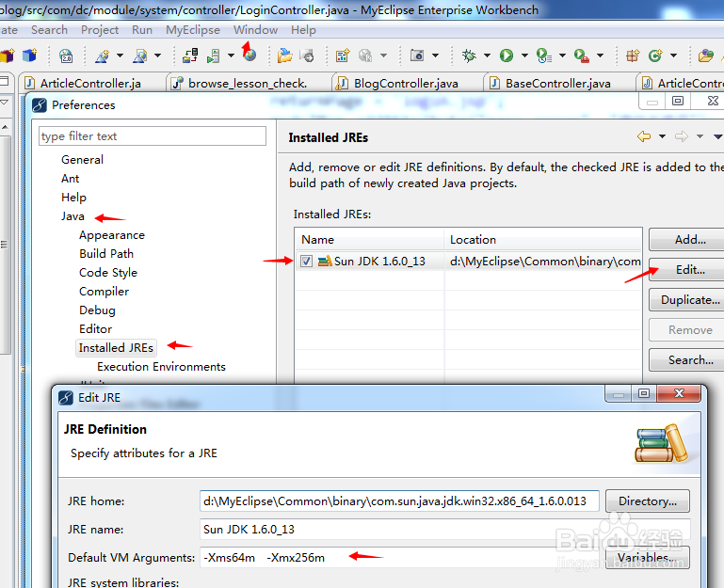Click the green Run toolbar icon

507,56
